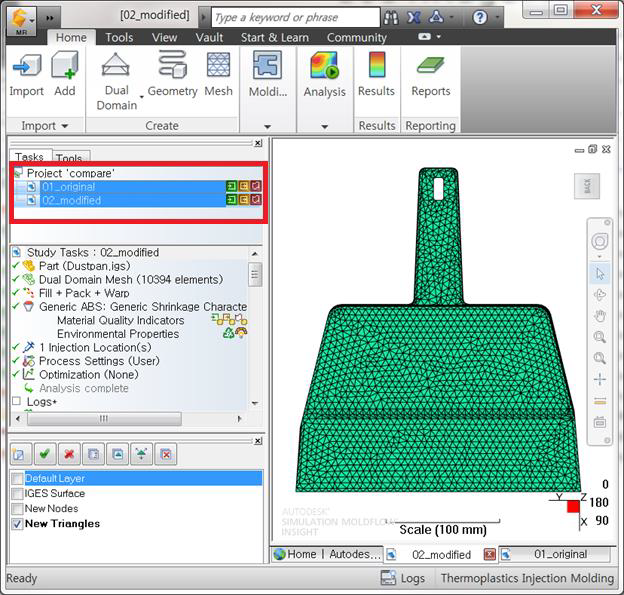This screenshot has width=624, height=595.
Task: Open the Results ribbon icon
Action: pyautogui.click(x=376, y=64)
